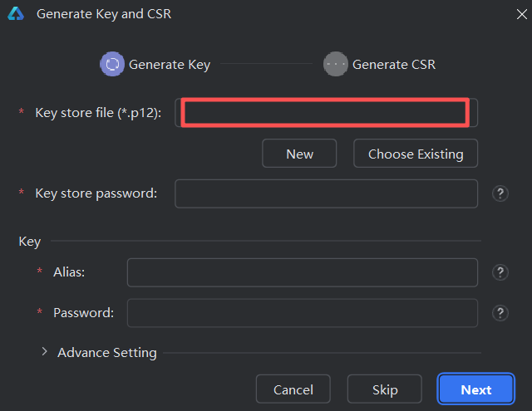Click the DevEco Studio logo icon
Screen dimensions: 532x411
(x=16, y=14)
